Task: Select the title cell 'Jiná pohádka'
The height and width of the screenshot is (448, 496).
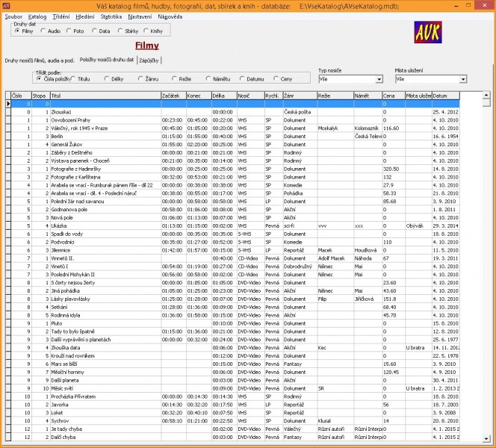Action: click(105, 291)
